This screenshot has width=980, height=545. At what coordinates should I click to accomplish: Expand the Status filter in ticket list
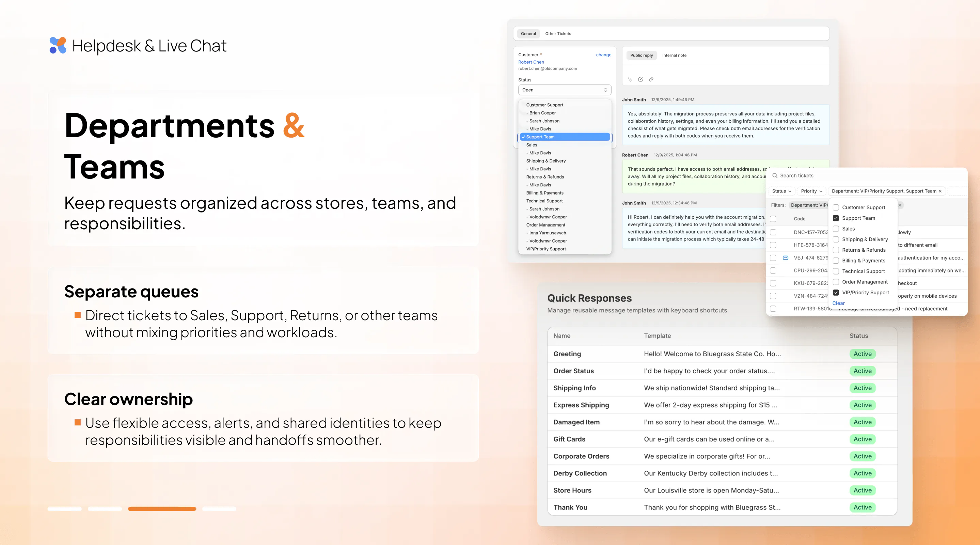(x=781, y=191)
